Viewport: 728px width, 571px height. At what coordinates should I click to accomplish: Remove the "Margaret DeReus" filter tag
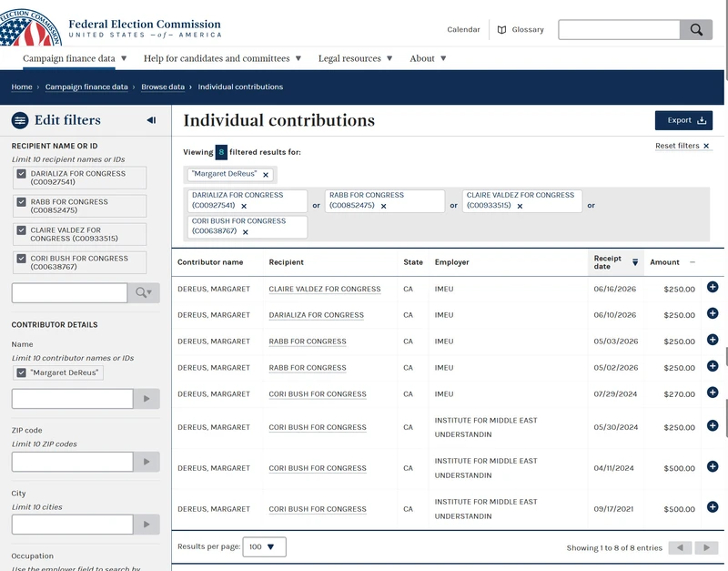point(266,175)
